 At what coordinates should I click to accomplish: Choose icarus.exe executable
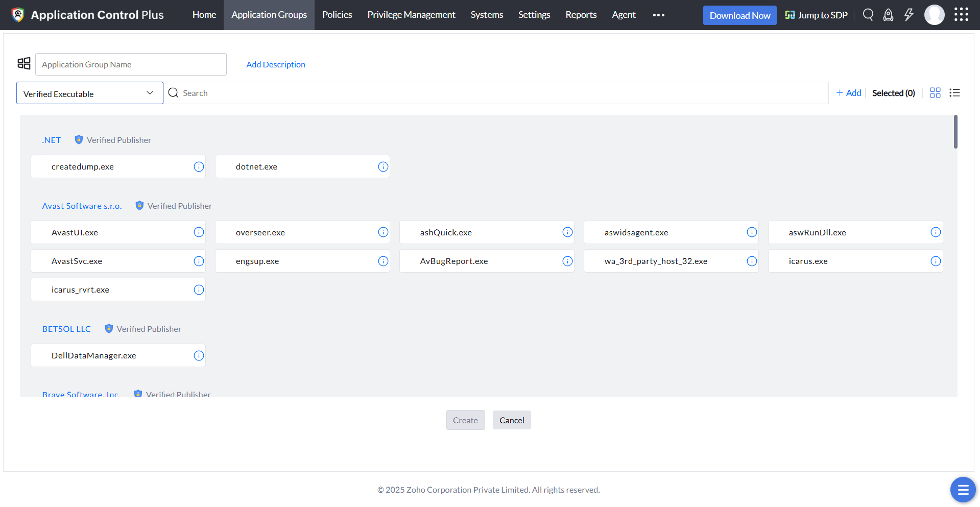point(855,261)
